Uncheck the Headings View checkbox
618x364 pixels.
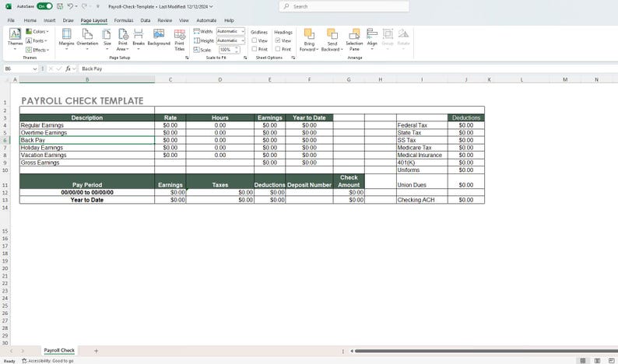278,40
